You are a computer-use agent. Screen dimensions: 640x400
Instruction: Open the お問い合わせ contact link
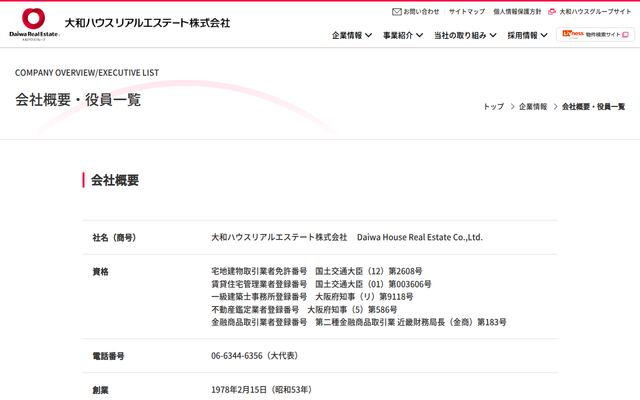(x=421, y=12)
